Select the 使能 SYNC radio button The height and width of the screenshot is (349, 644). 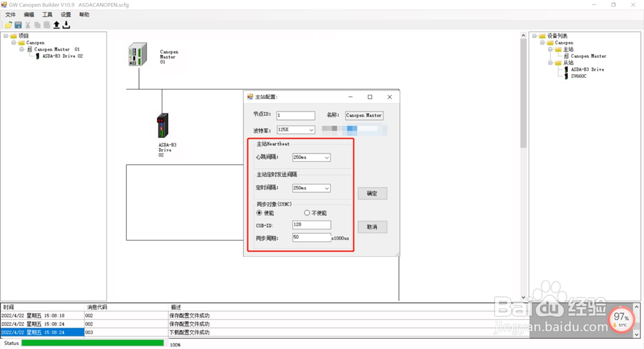click(259, 213)
